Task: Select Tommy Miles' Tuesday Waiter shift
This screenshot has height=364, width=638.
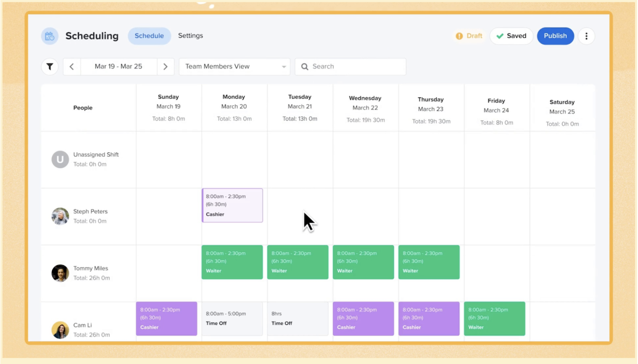Action: [x=298, y=262]
